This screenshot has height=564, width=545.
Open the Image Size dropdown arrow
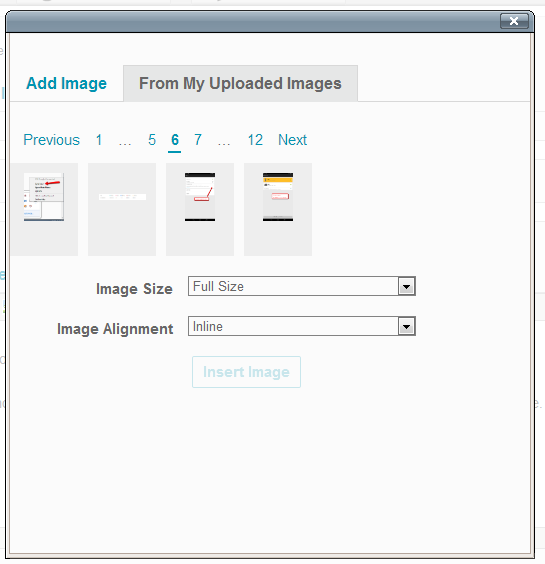[x=407, y=286]
